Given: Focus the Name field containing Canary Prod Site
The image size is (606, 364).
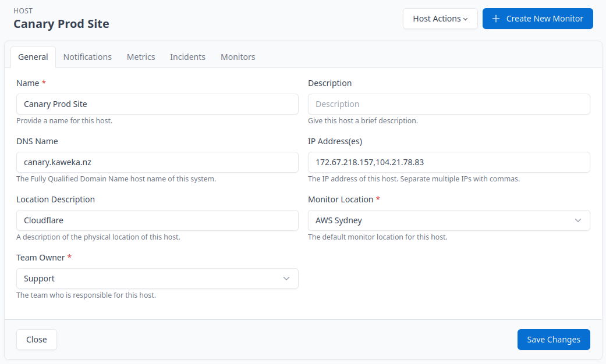Looking at the screenshot, I should [x=157, y=104].
